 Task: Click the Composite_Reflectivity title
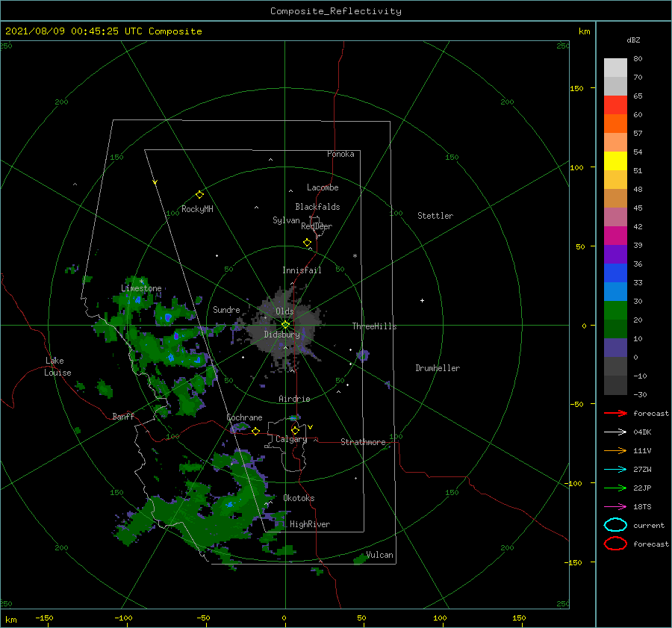[336, 11]
